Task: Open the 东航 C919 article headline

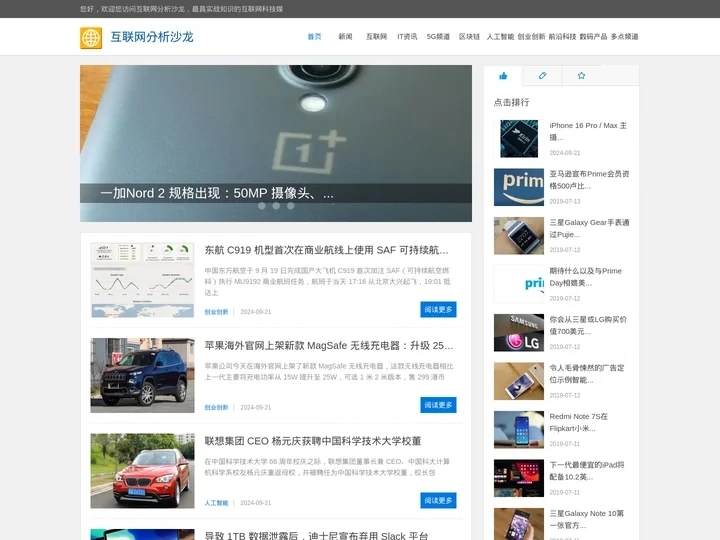Action: [x=326, y=250]
